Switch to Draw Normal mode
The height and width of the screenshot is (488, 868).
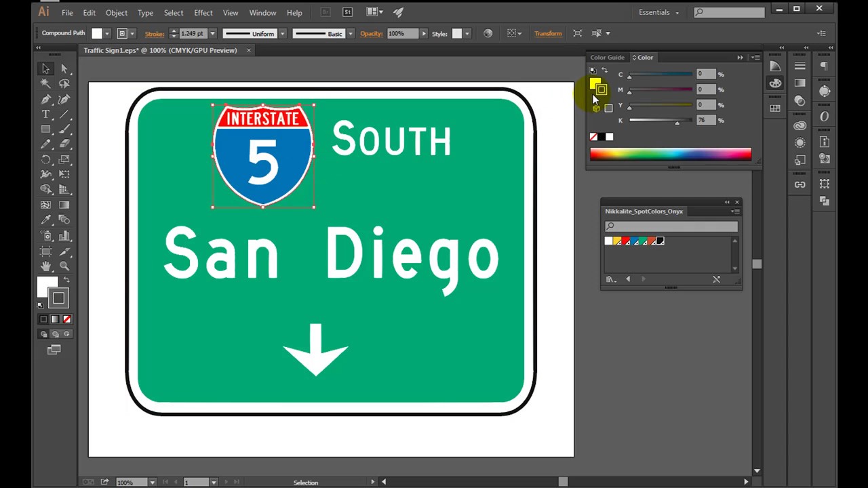coord(44,334)
